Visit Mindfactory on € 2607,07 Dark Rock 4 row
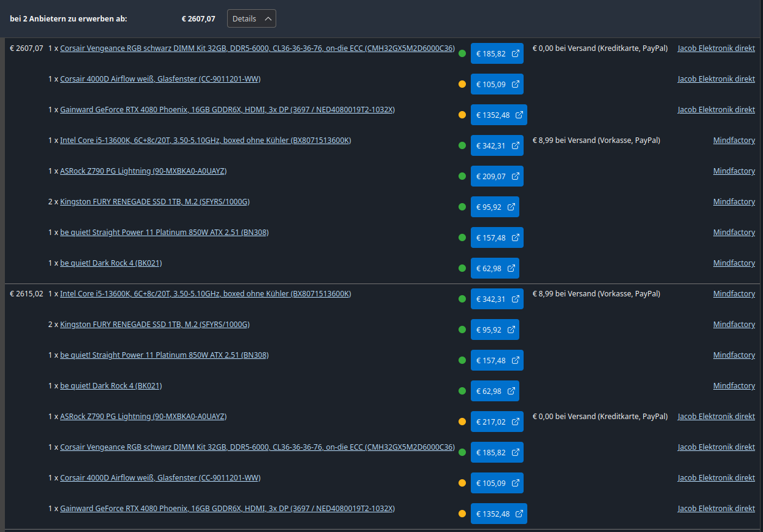The width and height of the screenshot is (763, 532). pos(734,263)
